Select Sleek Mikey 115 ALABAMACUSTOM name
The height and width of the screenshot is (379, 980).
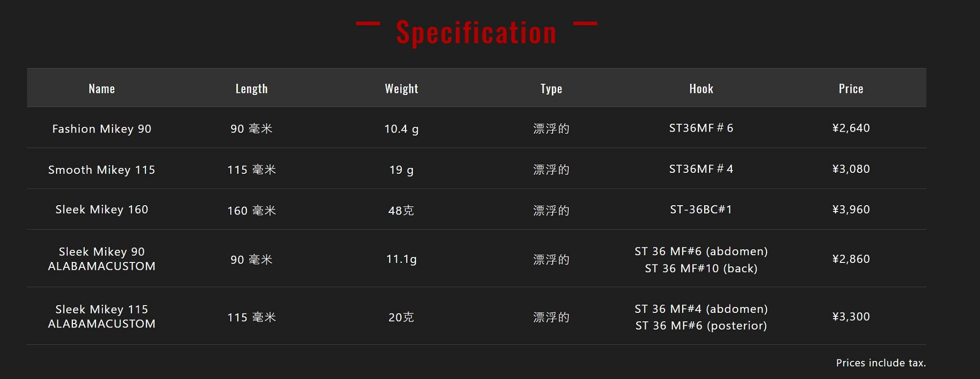pos(102,316)
